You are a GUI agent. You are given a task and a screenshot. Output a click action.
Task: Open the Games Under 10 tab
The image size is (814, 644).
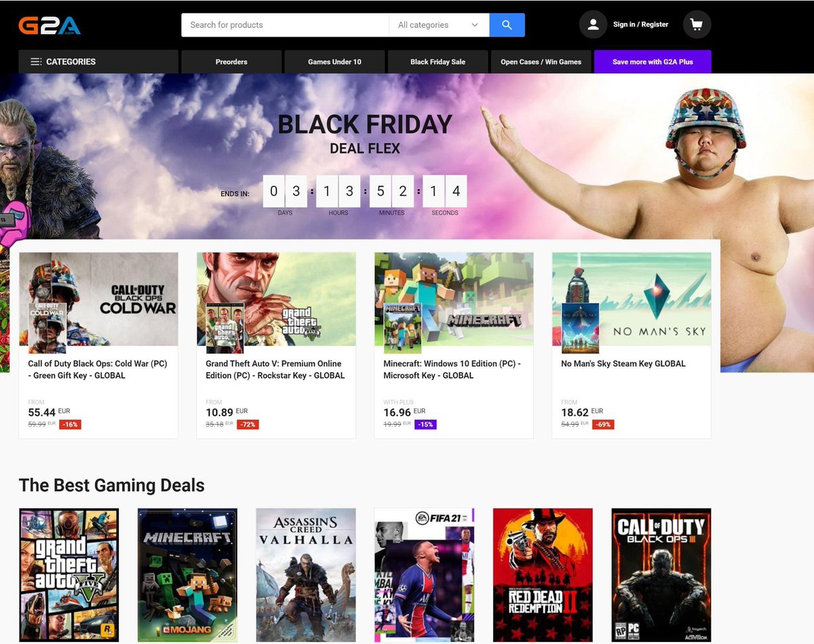tap(334, 62)
